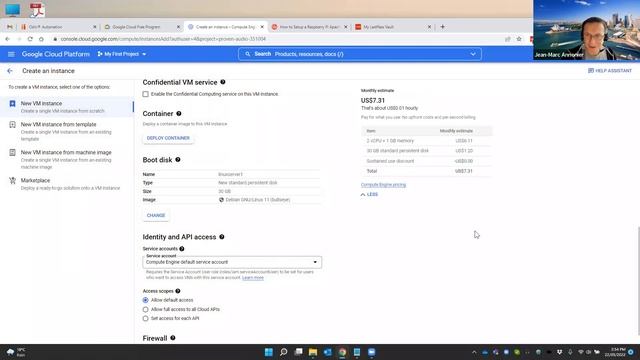Image resolution: width=640 pixels, height=360 pixels.
Task: Click the Google Cloud Platform logo text
Action: (56, 54)
